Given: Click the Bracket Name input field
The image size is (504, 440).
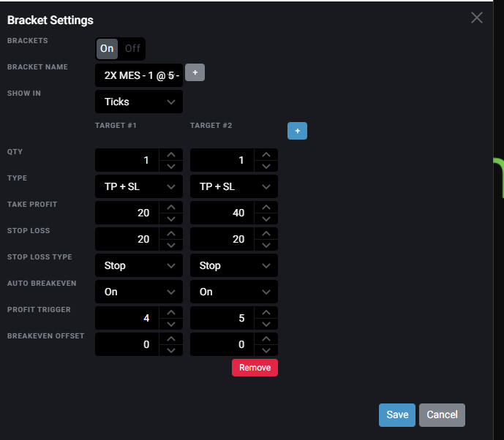Looking at the screenshot, I should pos(139,75).
